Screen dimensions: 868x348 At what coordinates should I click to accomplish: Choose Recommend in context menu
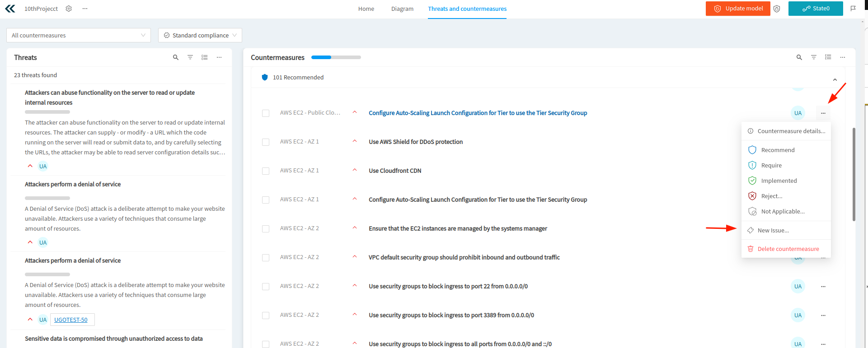(786, 150)
